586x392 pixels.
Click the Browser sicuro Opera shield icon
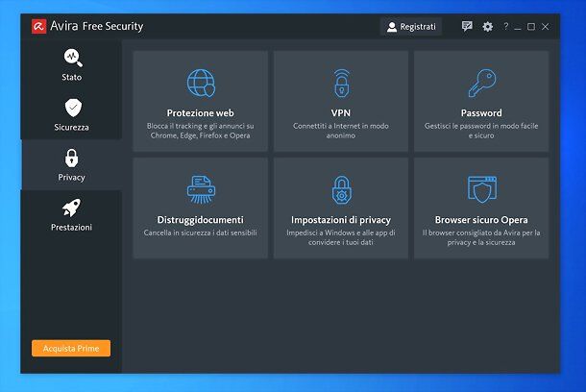(x=482, y=190)
